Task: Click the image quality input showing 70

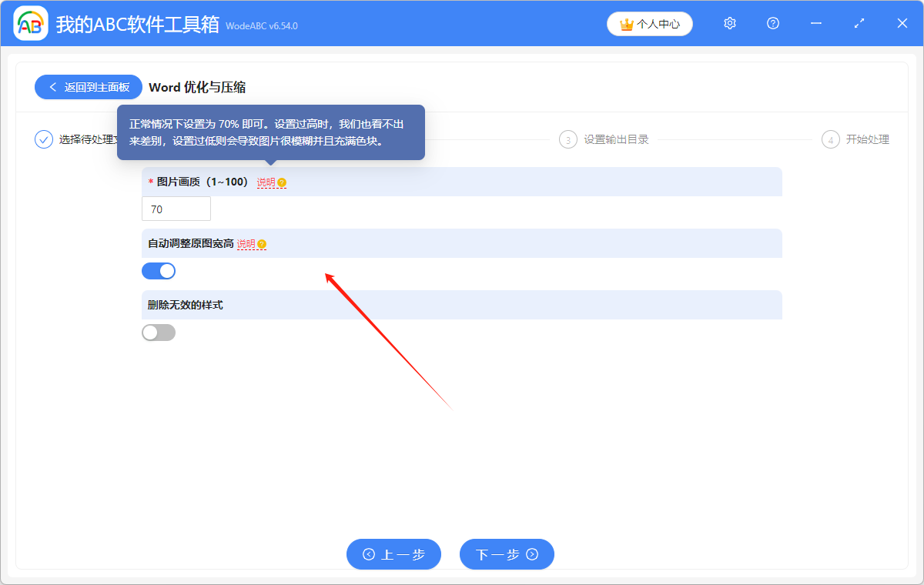Action: pyautogui.click(x=176, y=208)
